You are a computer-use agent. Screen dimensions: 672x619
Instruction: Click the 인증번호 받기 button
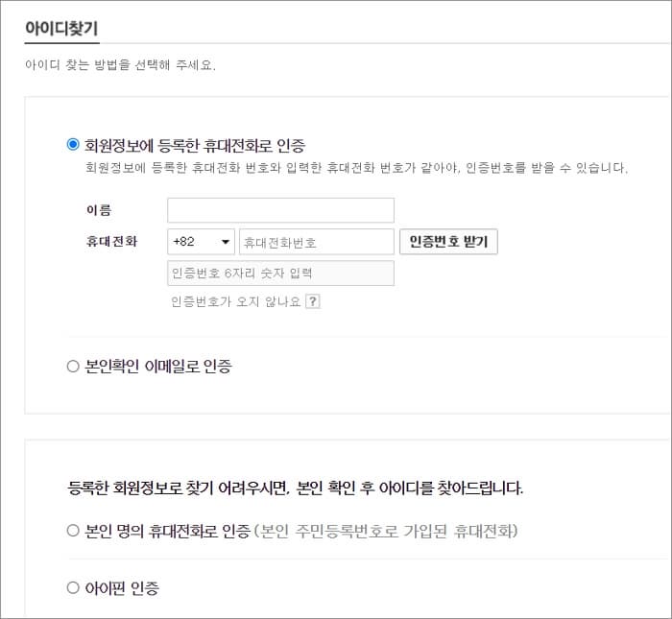[448, 242]
